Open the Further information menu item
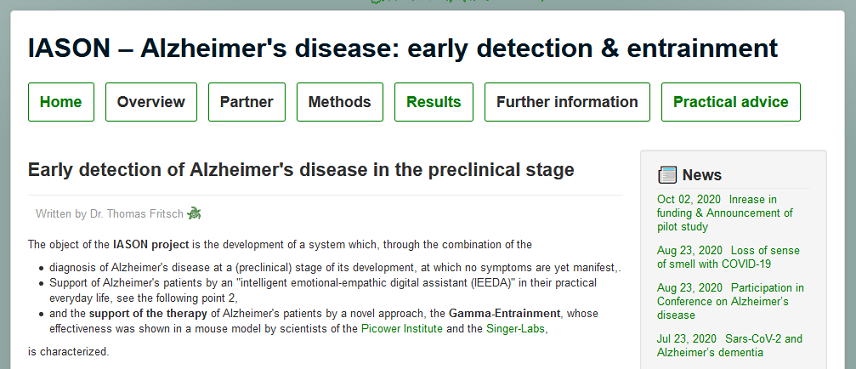Screen dimensions: 856x369 coord(567,102)
